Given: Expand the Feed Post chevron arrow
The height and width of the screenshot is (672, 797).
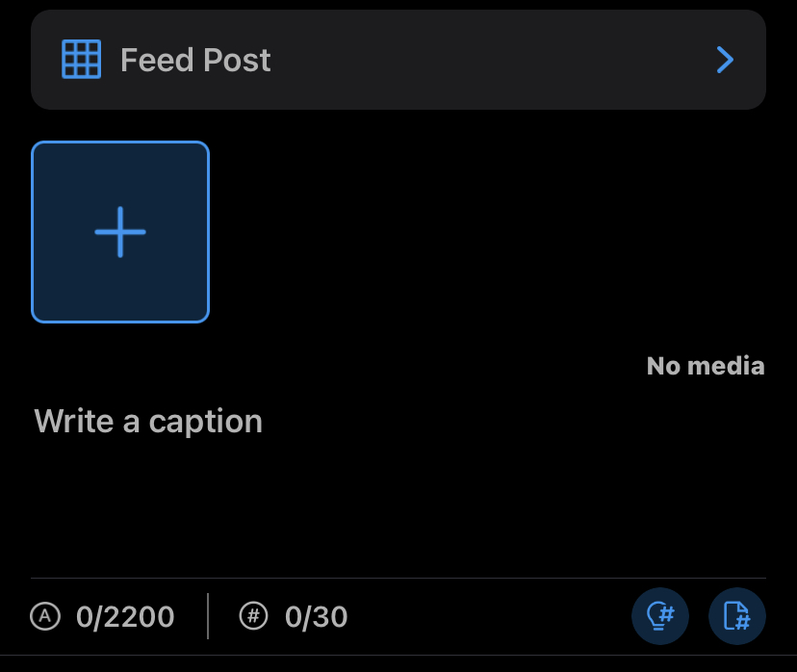Looking at the screenshot, I should [x=726, y=60].
